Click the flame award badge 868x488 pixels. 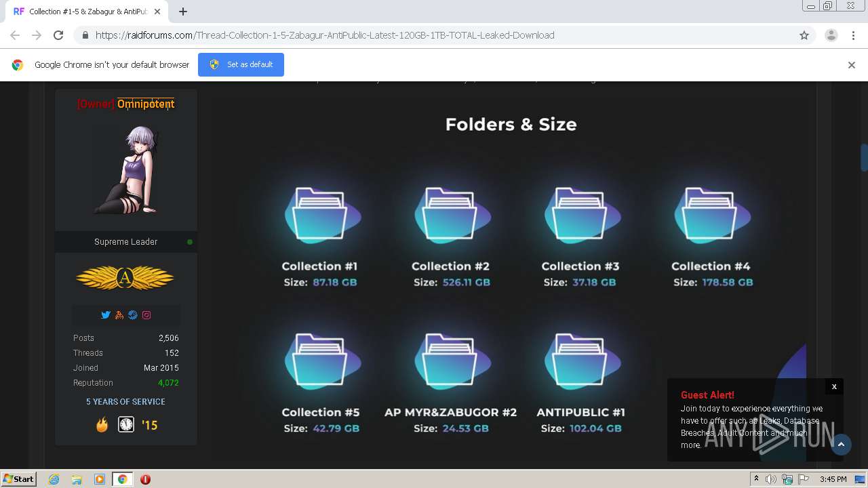click(x=102, y=425)
